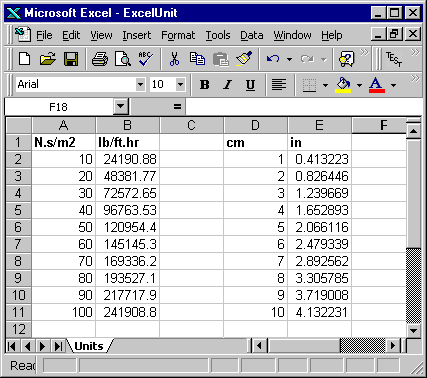Open the Tools menu
The width and height of the screenshot is (427, 378).
tap(218, 35)
